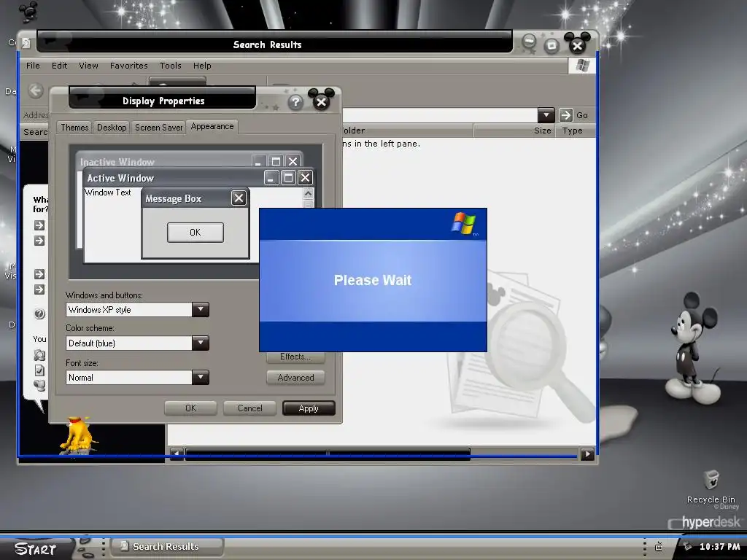The image size is (747, 560).
Task: Click the Display Properties help question icon
Action: click(295, 102)
